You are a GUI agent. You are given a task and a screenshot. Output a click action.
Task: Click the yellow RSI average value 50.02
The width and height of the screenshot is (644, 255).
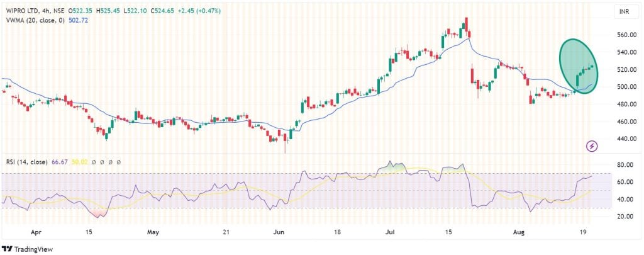pyautogui.click(x=79, y=162)
